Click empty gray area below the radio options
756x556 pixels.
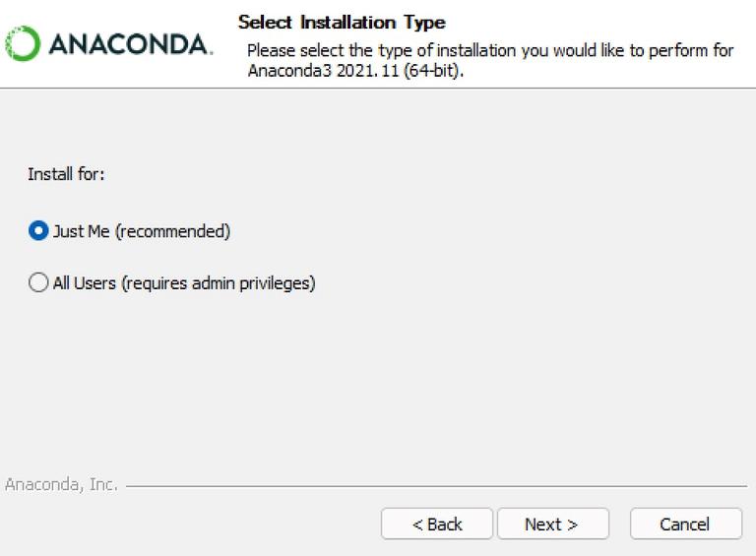pyautogui.click(x=374, y=384)
